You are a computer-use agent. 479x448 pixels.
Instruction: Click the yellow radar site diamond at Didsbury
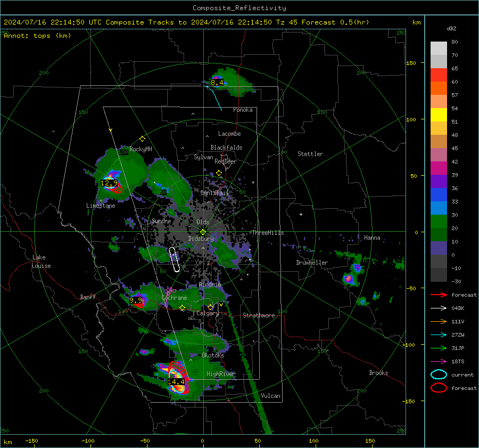(x=203, y=232)
